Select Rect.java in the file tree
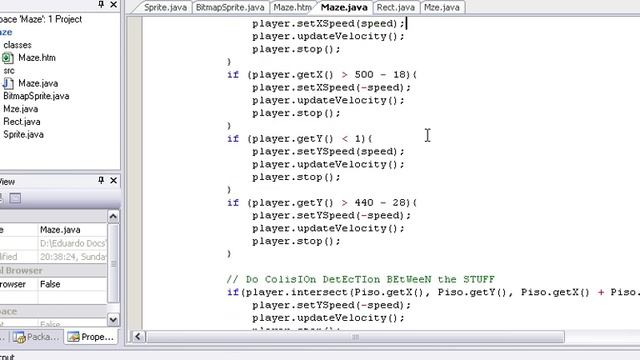Image resolution: width=640 pixels, height=360 pixels. point(22,122)
